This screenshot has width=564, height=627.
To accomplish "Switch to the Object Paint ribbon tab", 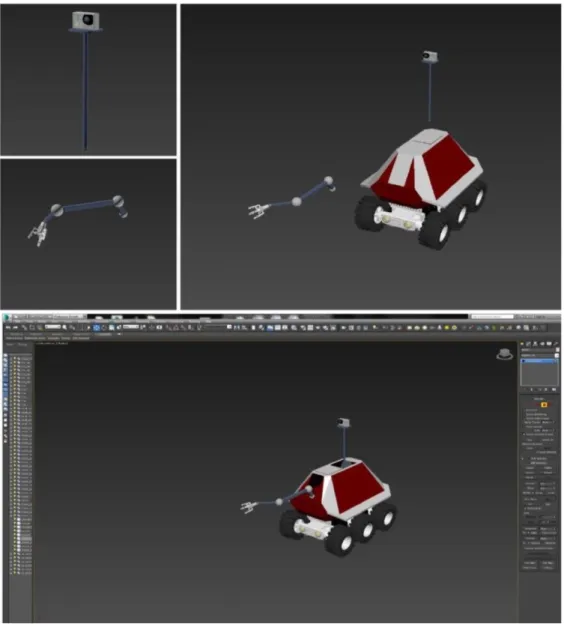I will click(x=81, y=334).
